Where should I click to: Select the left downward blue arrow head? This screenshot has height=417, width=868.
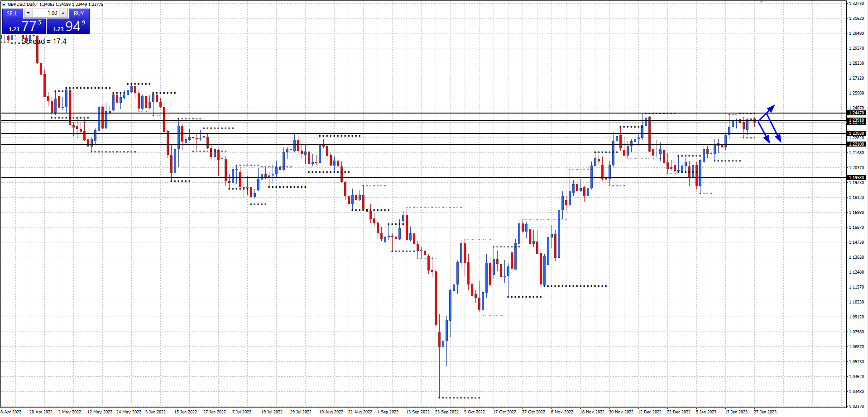(767, 139)
